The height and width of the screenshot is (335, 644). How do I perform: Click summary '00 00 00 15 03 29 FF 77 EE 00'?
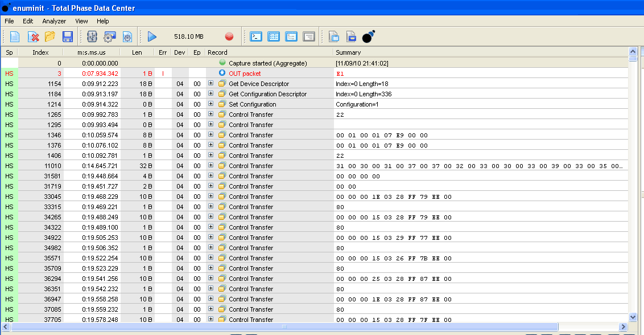(394, 238)
